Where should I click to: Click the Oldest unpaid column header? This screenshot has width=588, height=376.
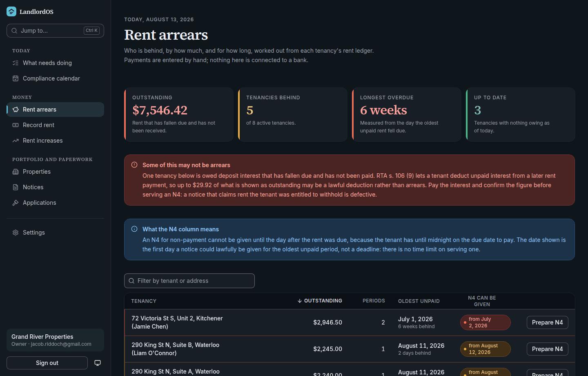(419, 301)
